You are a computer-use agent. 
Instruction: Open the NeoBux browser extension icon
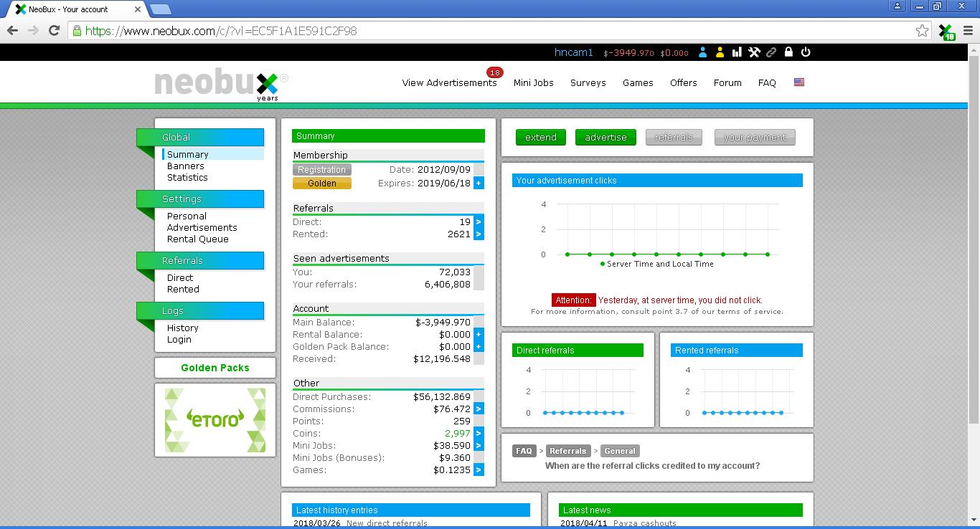click(946, 31)
